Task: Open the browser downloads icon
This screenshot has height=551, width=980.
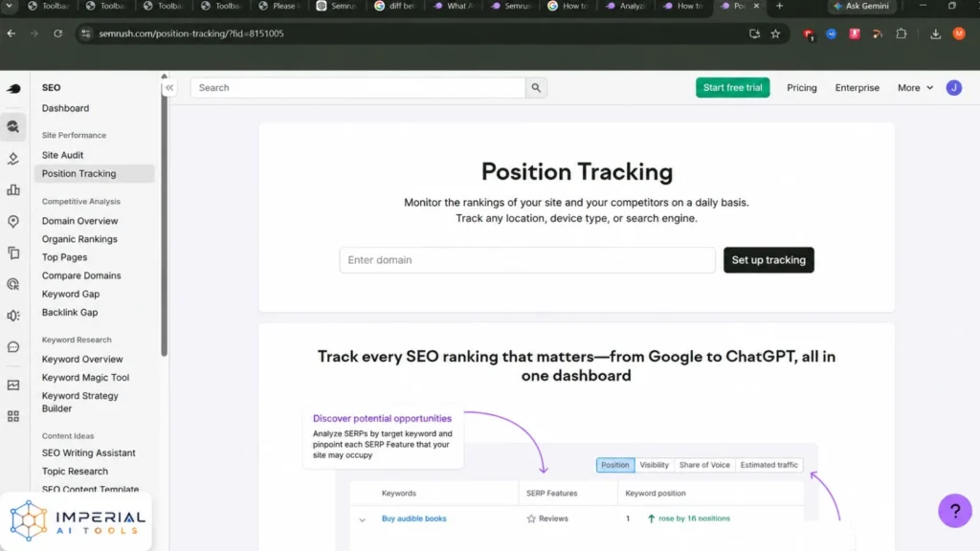Action: (935, 34)
